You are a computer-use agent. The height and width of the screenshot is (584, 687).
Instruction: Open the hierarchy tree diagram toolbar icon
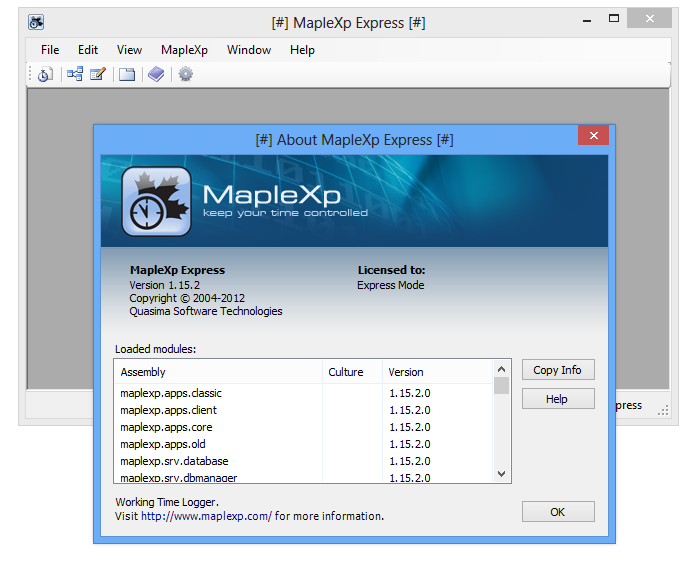tap(75, 74)
